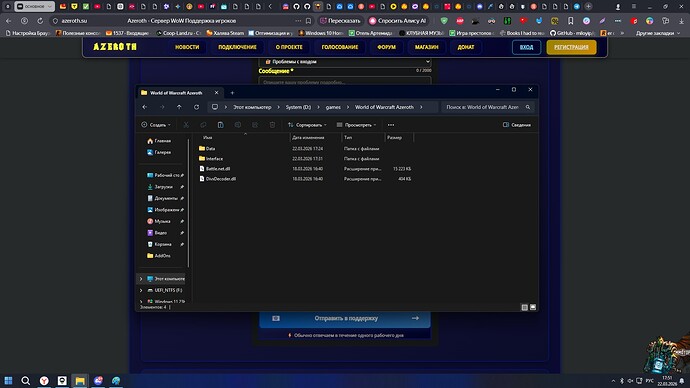The image size is (690, 388).
Task: Go back in File Explorer history
Action: pos(145,107)
